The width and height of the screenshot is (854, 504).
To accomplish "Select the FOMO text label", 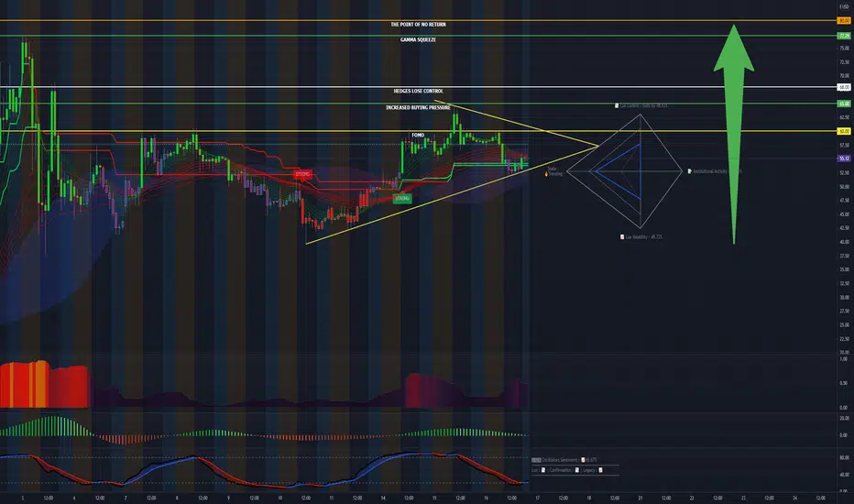I will (x=418, y=135).
